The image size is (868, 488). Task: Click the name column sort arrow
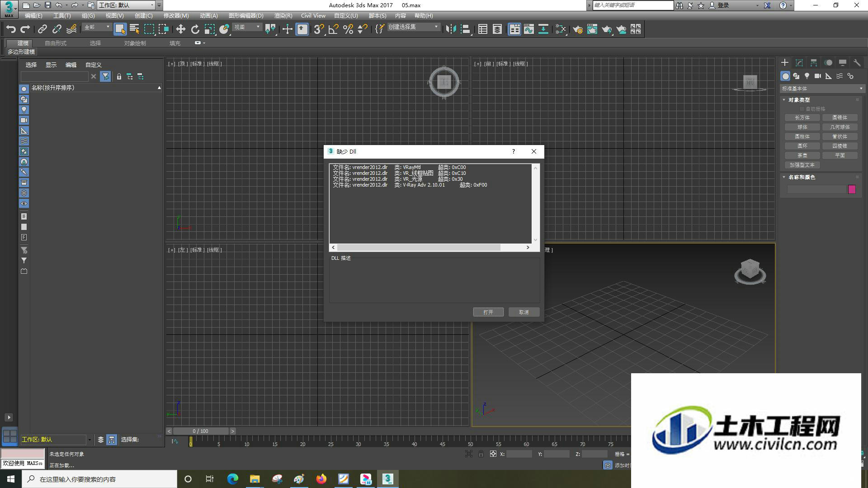(159, 88)
